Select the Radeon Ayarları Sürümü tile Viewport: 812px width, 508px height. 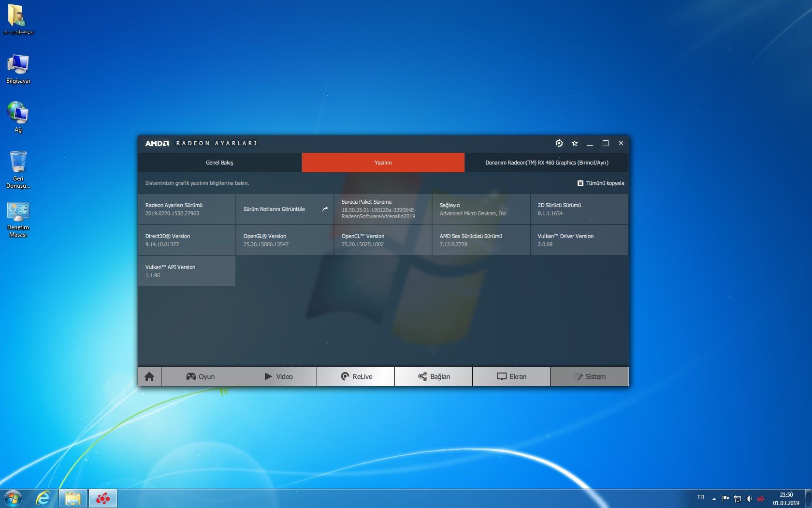click(187, 209)
